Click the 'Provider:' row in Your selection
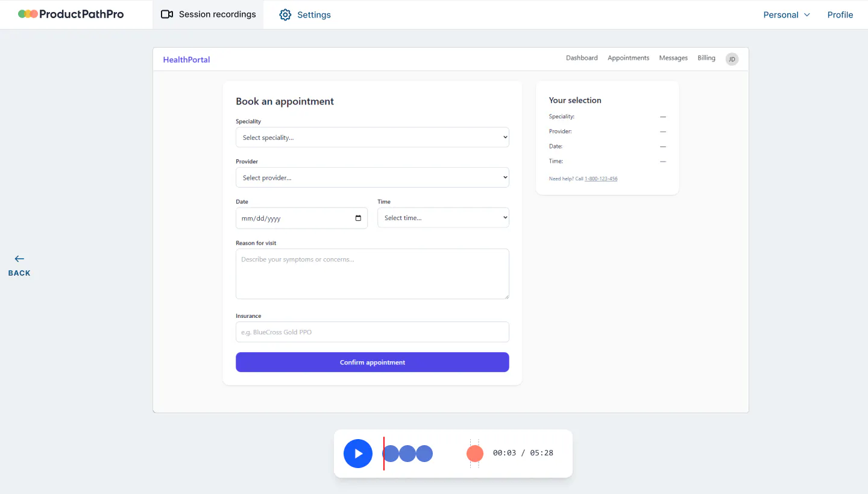This screenshot has height=494, width=868. (608, 131)
